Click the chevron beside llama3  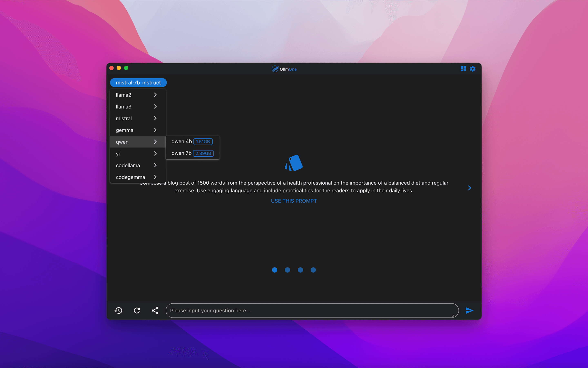point(155,106)
